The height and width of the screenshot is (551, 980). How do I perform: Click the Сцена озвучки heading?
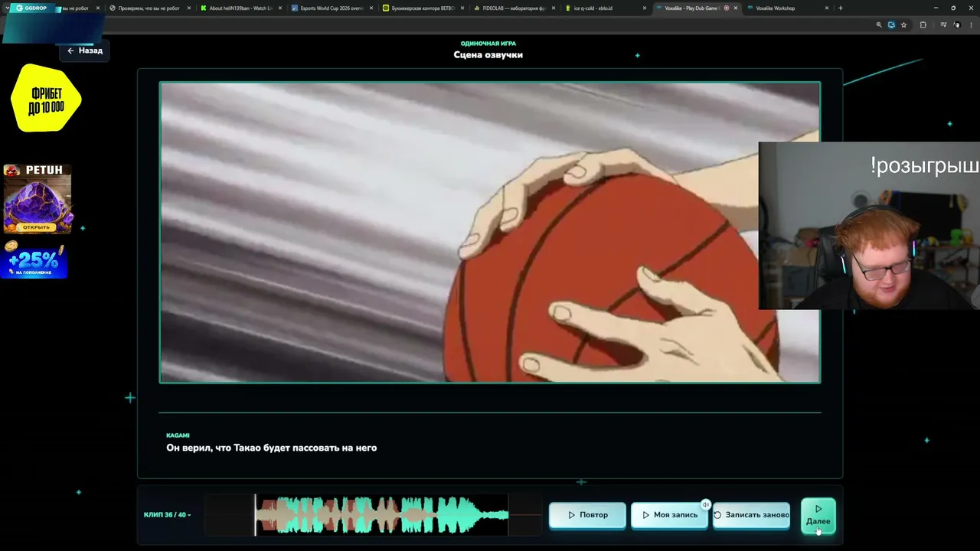tap(488, 55)
